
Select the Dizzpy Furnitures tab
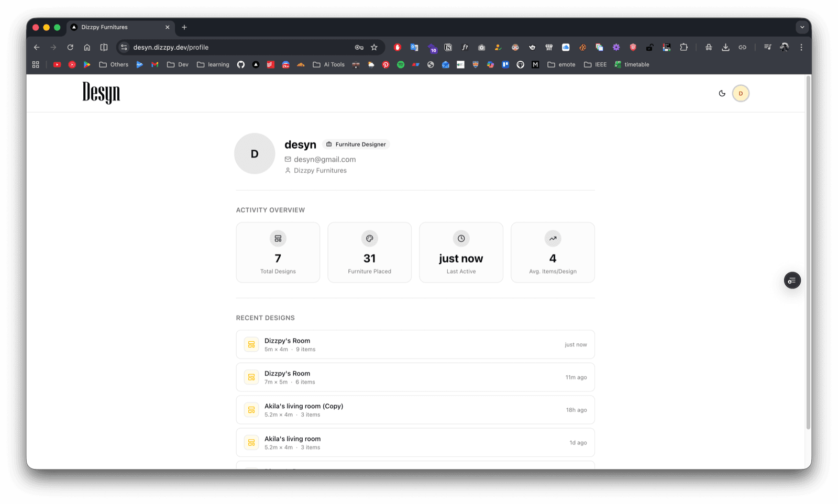[120, 27]
